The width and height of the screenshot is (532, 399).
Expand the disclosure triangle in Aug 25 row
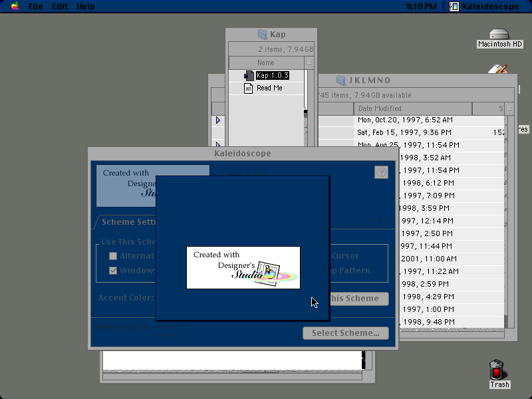pos(218,144)
